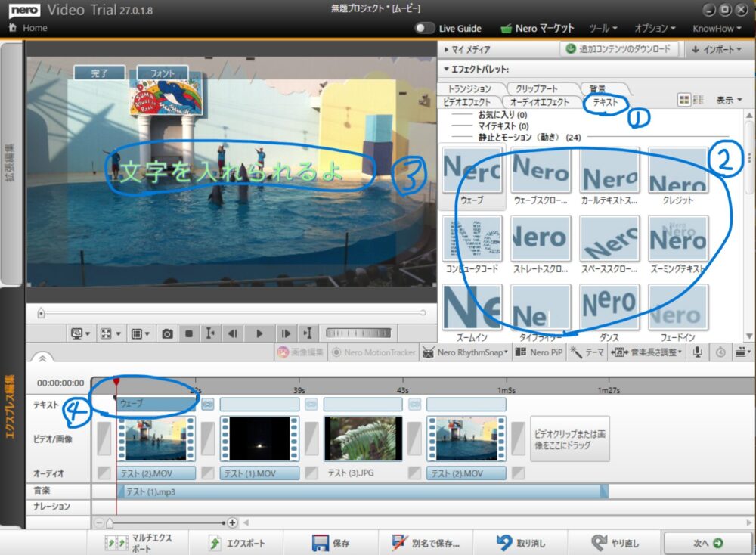
Task: Click the 静止とモーション（動き） (24) group
Action: pyautogui.click(x=529, y=138)
